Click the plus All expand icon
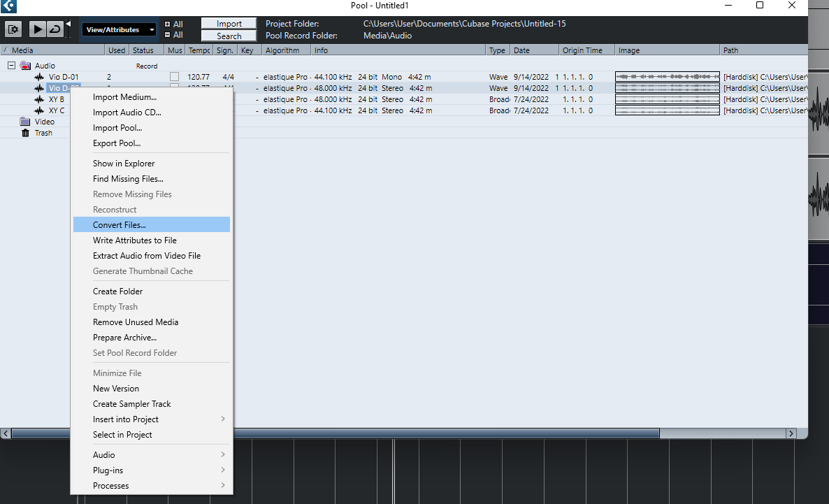The width and height of the screenshot is (829, 504). (167, 24)
